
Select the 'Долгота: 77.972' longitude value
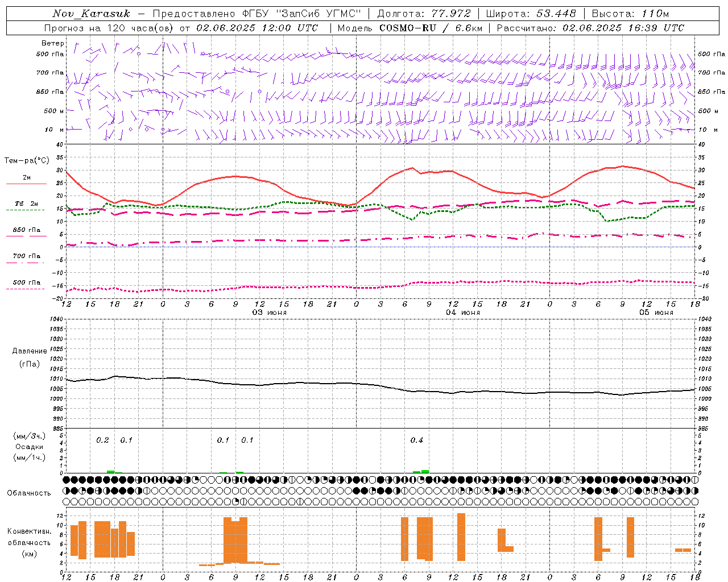point(424,14)
